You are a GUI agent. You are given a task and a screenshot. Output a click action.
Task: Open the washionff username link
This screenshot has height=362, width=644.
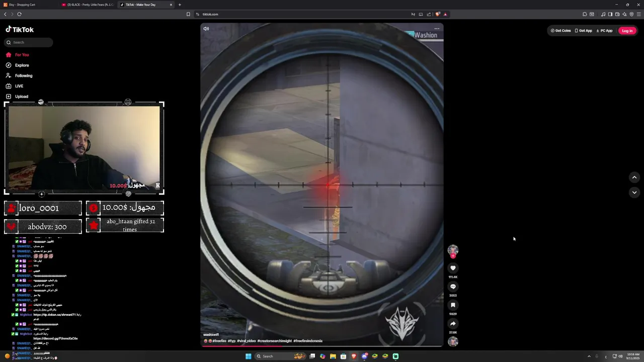[211, 335]
